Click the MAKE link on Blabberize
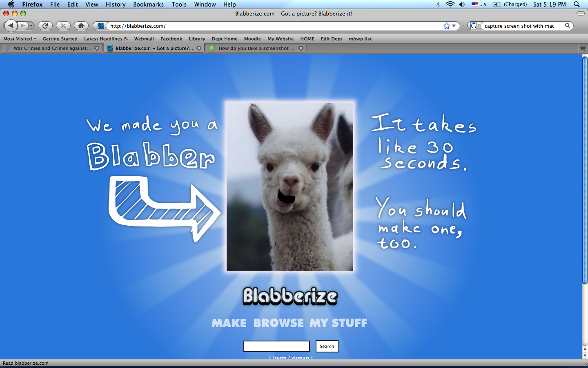 pyautogui.click(x=229, y=323)
